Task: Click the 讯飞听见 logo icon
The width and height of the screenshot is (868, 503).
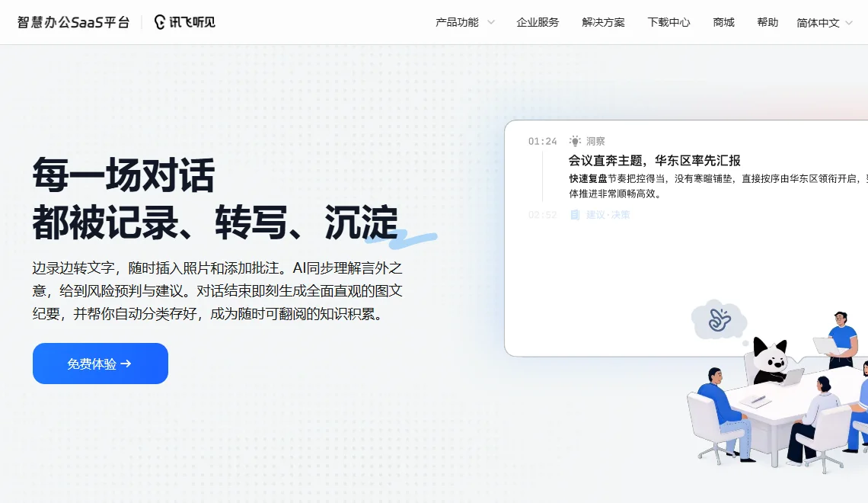Action: pos(159,22)
